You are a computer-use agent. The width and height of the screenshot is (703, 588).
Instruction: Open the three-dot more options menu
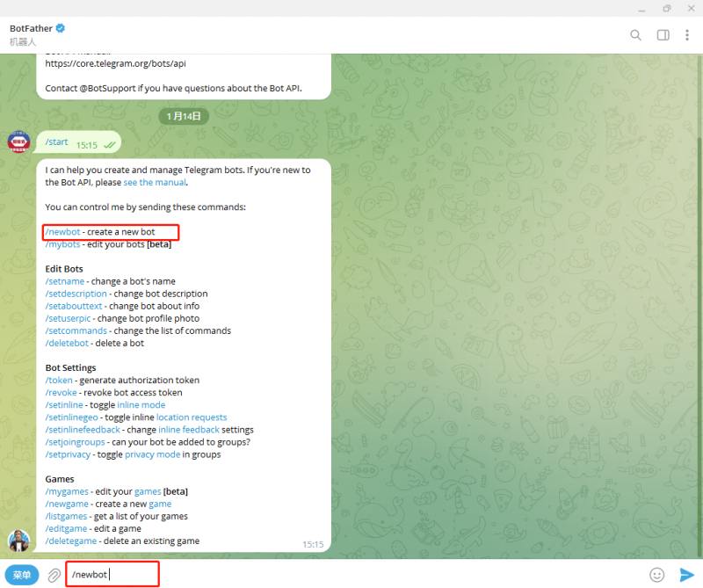click(687, 35)
